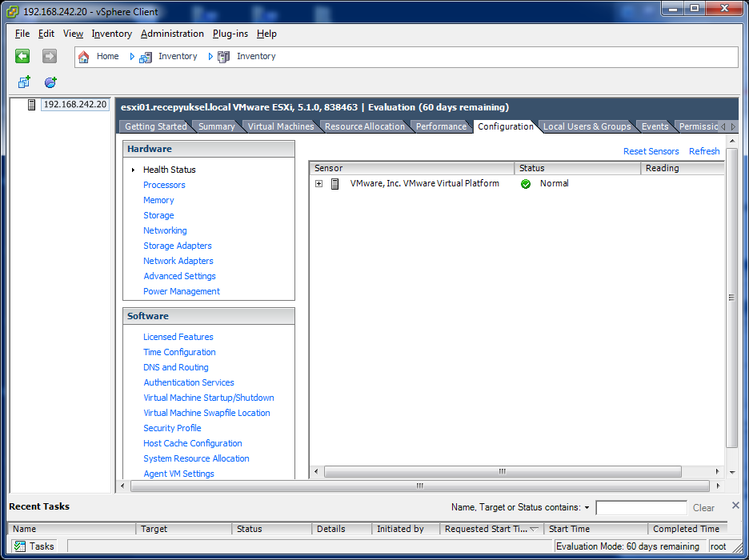Viewport: 749px width, 560px height.
Task: Click the VMware Virtual Platform server icon
Action: tap(334, 184)
